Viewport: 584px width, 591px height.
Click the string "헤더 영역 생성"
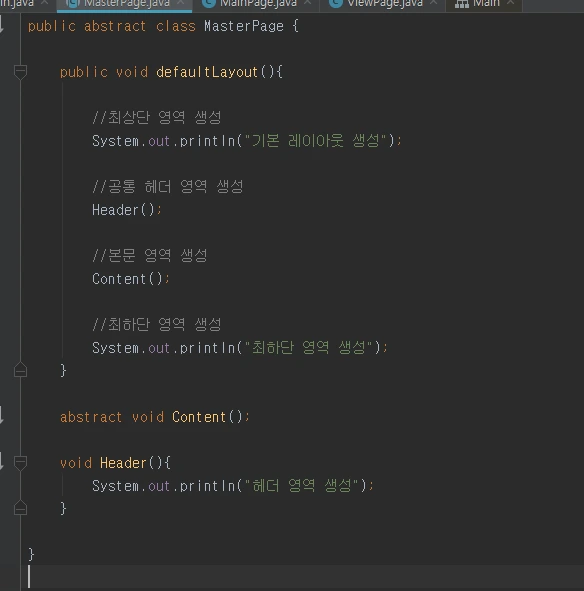point(301,485)
